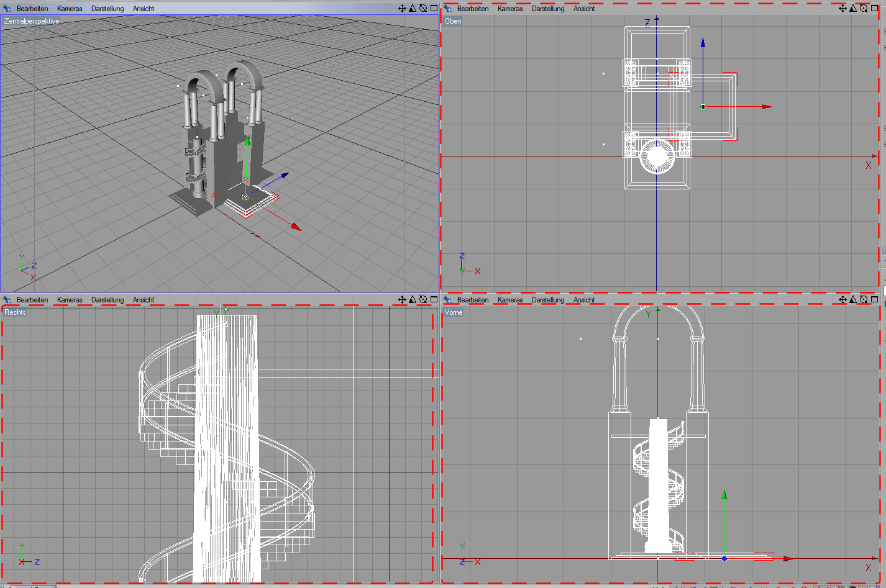Open the Bearbeiten menu of the Oben view
This screenshot has width=886, height=588.
(473, 9)
